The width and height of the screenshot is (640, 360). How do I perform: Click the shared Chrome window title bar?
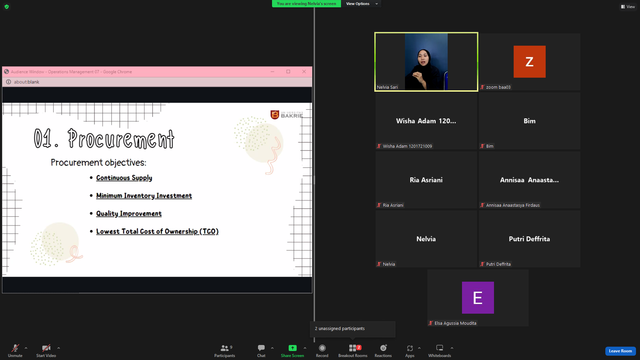point(157,71)
